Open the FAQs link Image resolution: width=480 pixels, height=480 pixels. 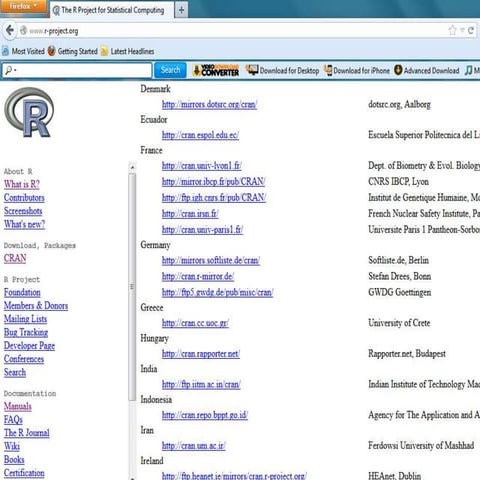tap(13, 420)
